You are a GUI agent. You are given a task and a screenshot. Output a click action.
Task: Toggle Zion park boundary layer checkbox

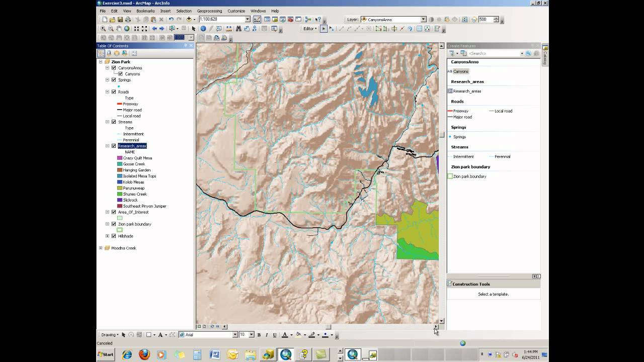coord(114,224)
